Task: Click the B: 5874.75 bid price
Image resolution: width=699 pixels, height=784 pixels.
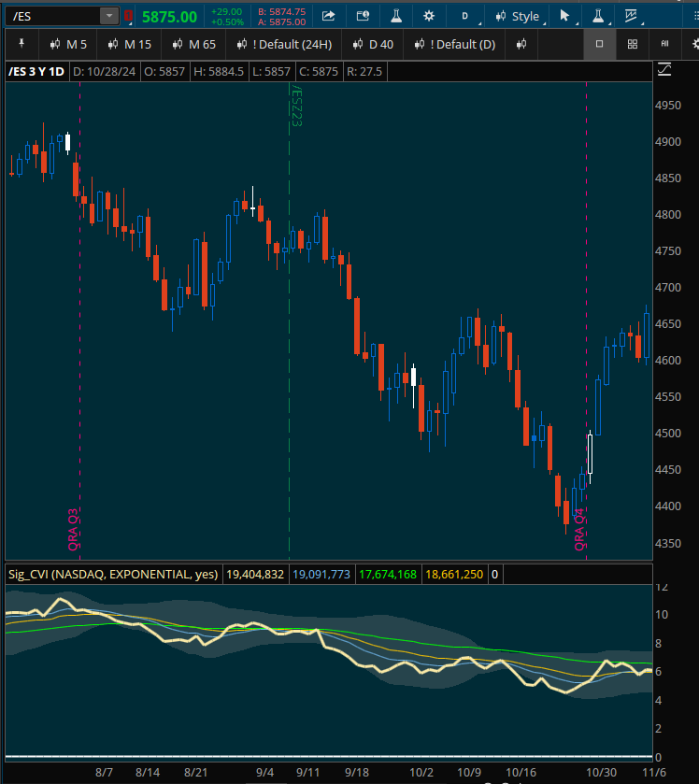Action: click(x=282, y=11)
